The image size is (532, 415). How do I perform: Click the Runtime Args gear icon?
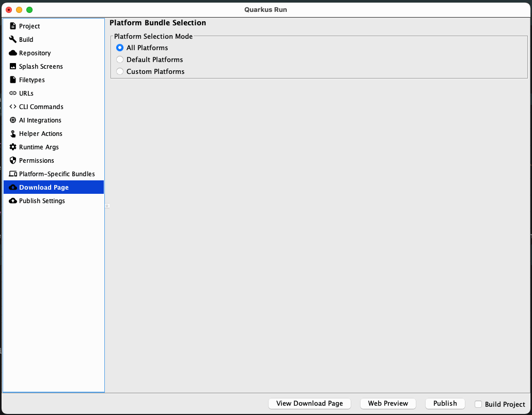pyautogui.click(x=13, y=147)
